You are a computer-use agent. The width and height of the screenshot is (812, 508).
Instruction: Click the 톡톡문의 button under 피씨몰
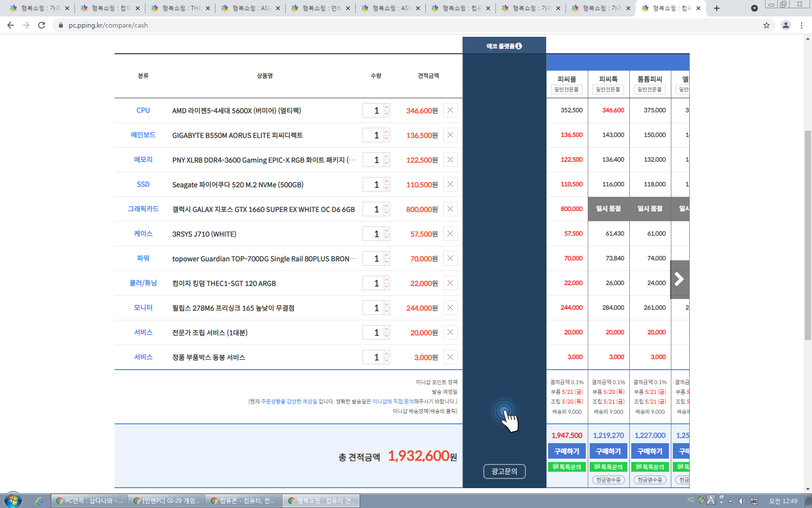point(567,467)
